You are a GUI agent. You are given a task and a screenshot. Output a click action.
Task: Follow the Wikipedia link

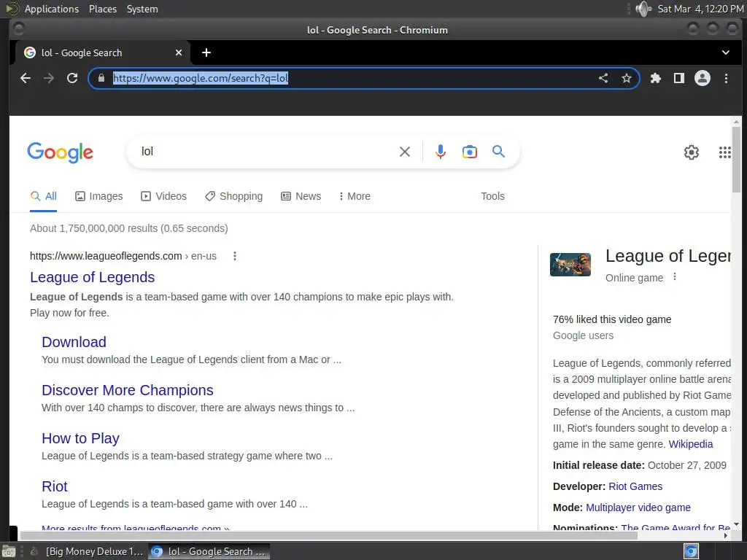691,444
